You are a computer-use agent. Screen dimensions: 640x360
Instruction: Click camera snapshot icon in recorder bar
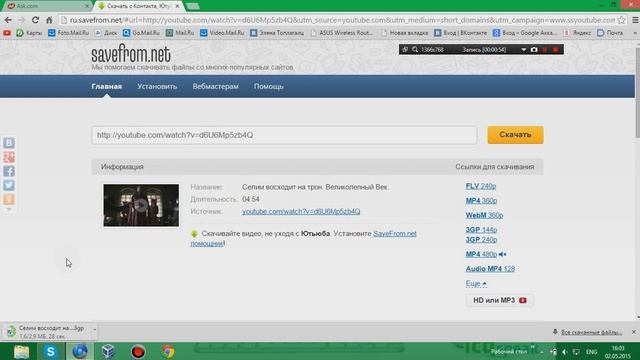(x=534, y=49)
